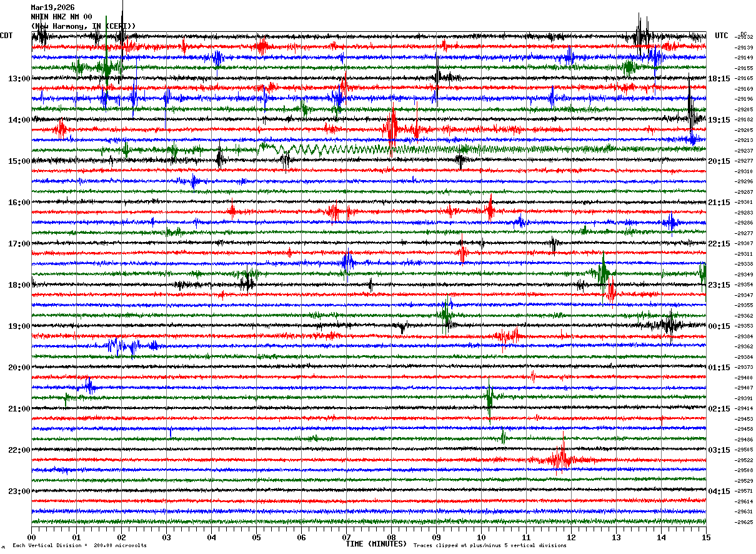Image resolution: width=756 pixels, height=554 pixels.
Task: Click the DC offset value '-29301'
Action: [x=744, y=203]
